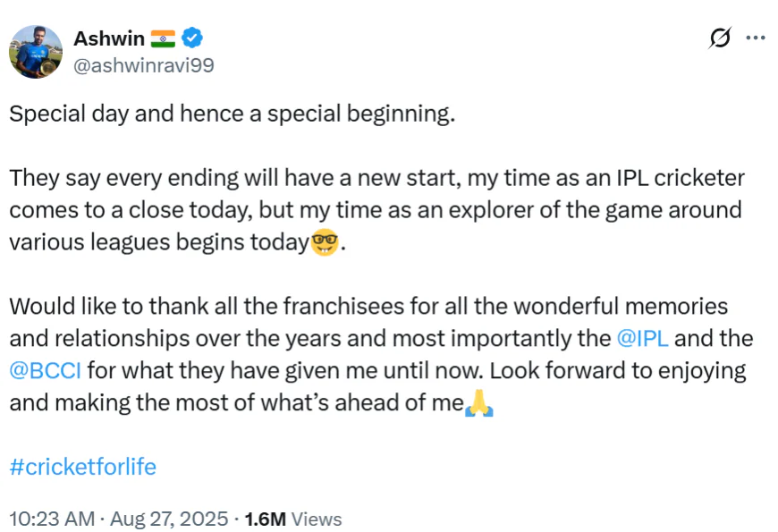
Task: Click the word 'franchisees' in the post
Action: (344, 306)
